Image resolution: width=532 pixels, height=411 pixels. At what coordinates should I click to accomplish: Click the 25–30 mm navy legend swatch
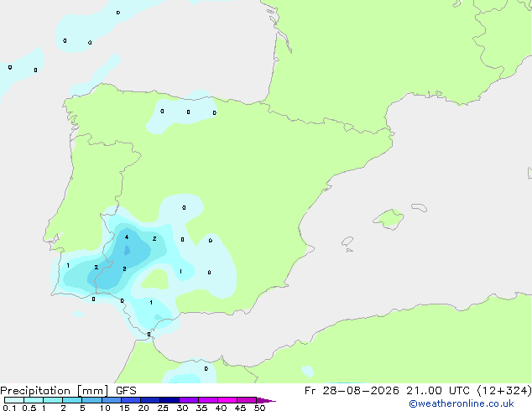coord(170,400)
